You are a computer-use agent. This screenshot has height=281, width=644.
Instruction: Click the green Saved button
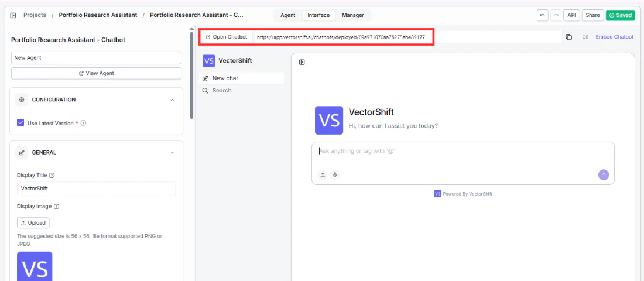pyautogui.click(x=620, y=15)
